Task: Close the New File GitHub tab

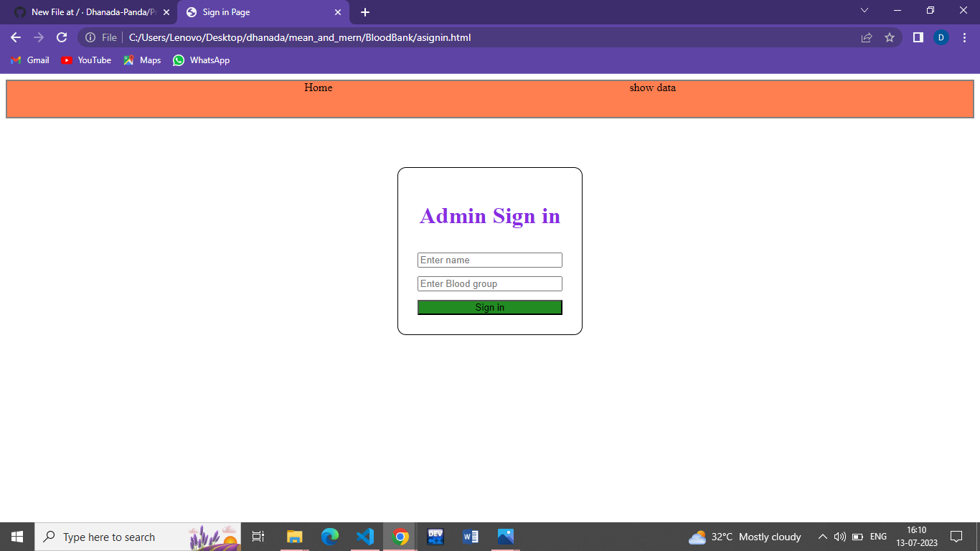Action: tap(166, 12)
